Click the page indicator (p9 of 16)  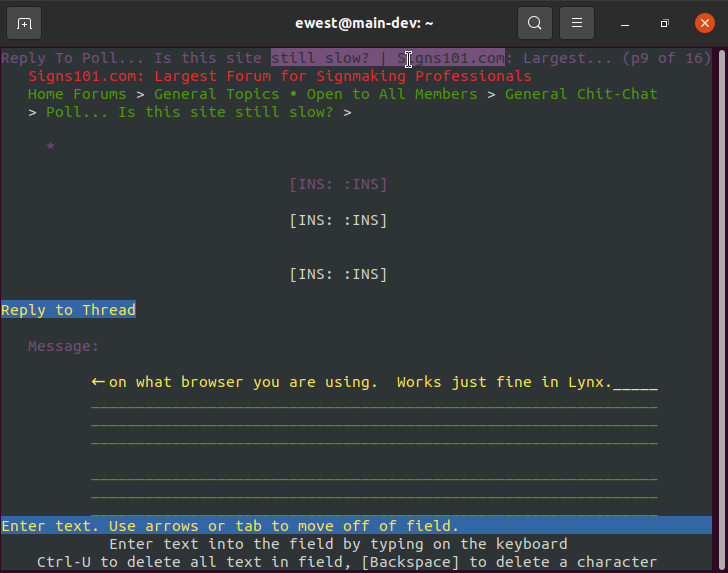(667, 58)
